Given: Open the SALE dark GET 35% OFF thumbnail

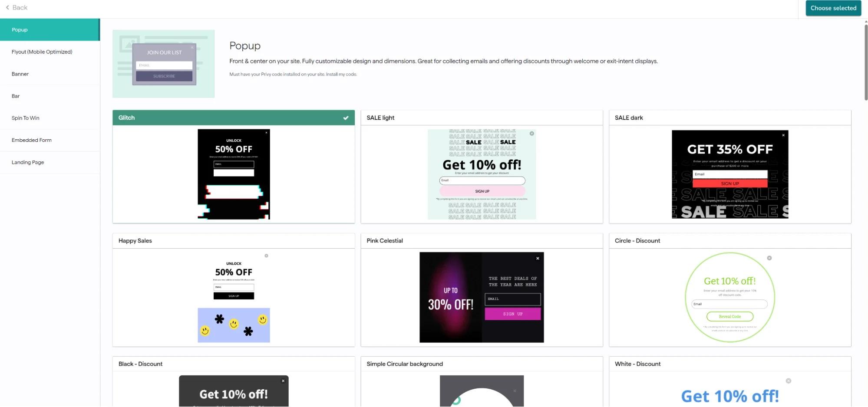Looking at the screenshot, I should (x=730, y=174).
